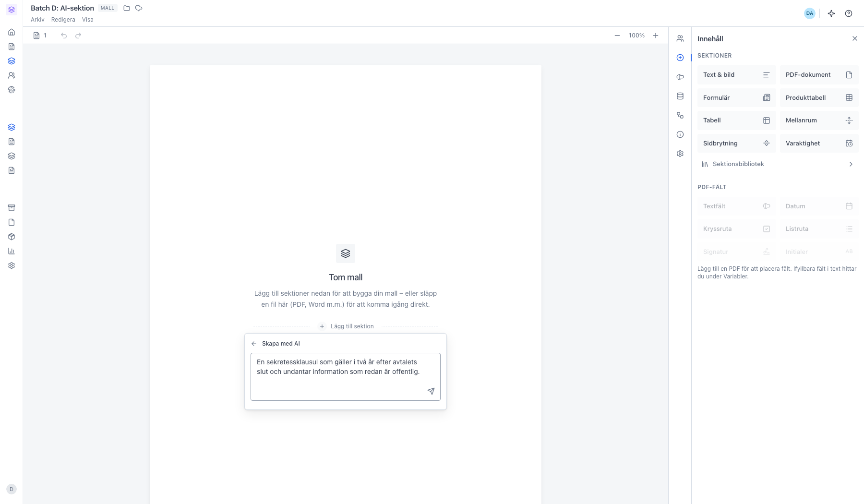Go back from the Skapa med AI popup

(254, 344)
